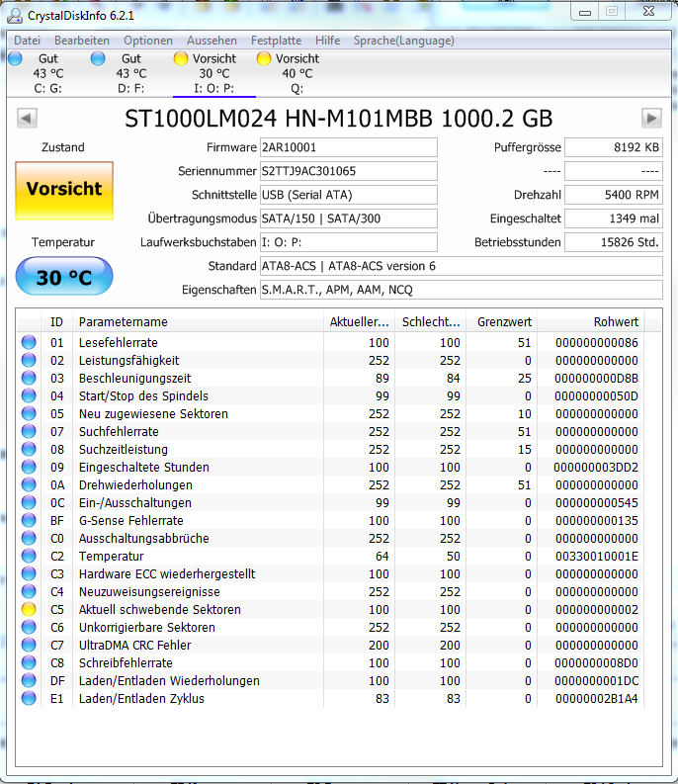Click the ID column header

pyautogui.click(x=56, y=322)
